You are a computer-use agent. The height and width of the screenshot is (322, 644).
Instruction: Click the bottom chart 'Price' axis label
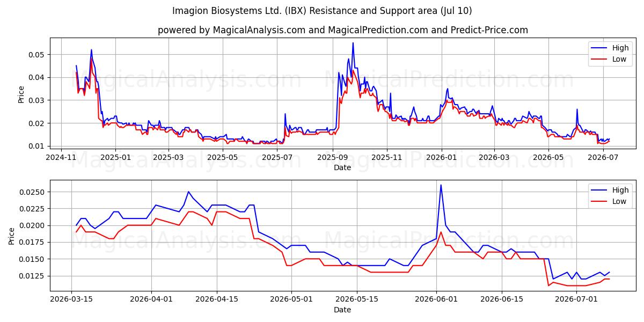pos(12,236)
